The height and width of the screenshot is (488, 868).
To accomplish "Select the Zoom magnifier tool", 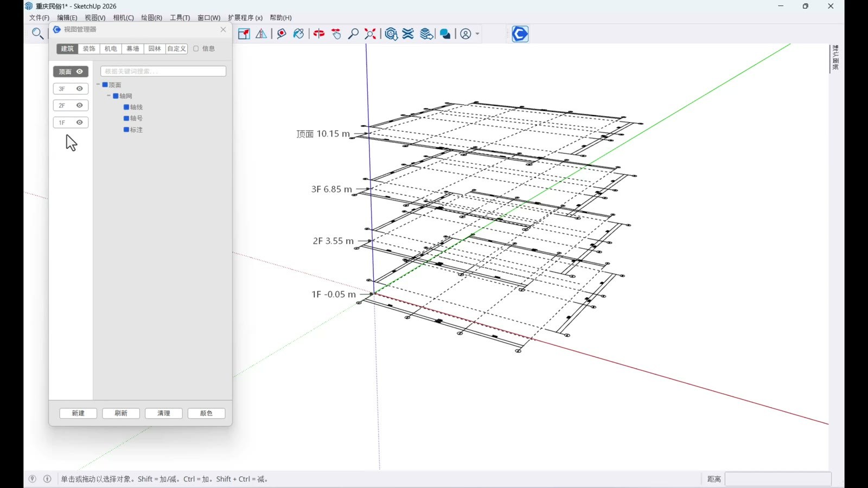I will [353, 34].
